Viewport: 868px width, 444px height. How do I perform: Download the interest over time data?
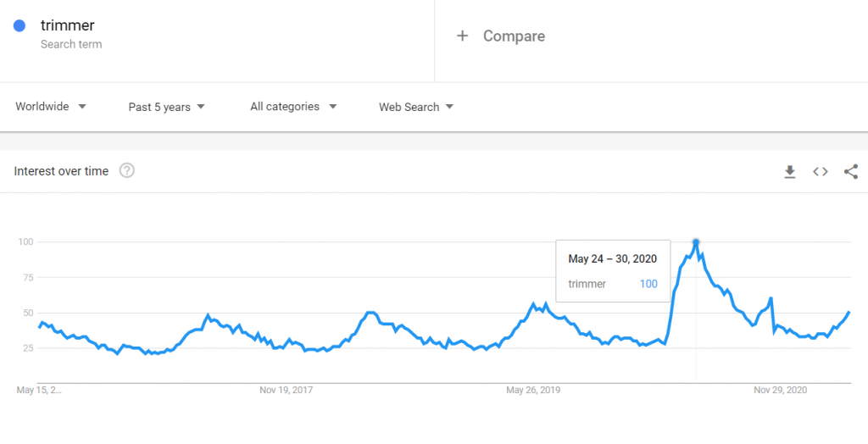[x=789, y=172]
